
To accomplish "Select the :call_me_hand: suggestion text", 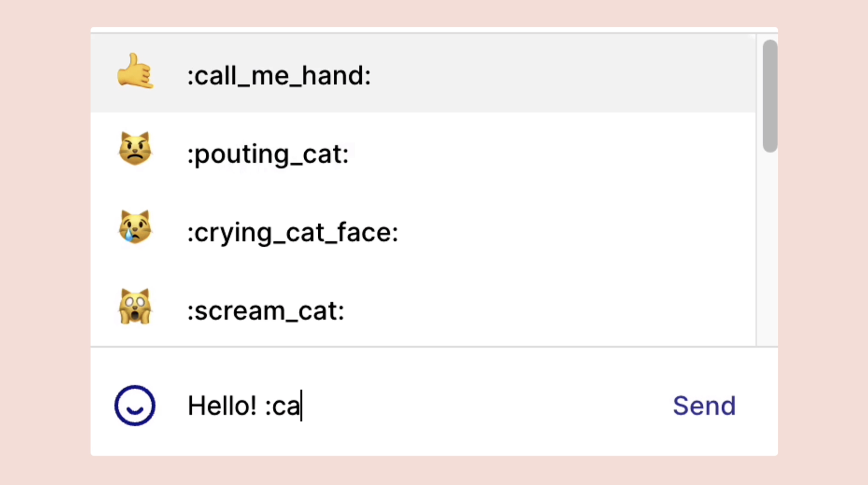I will tap(279, 76).
